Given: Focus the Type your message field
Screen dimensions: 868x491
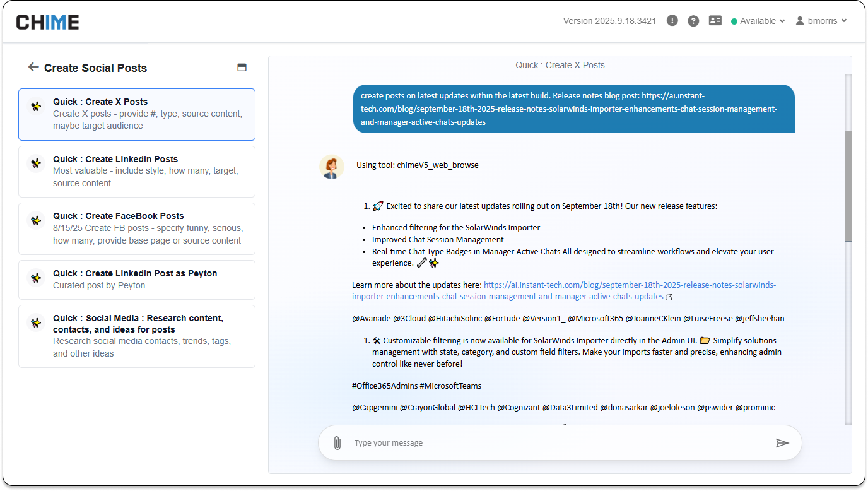Looking at the screenshot, I should click(x=560, y=443).
